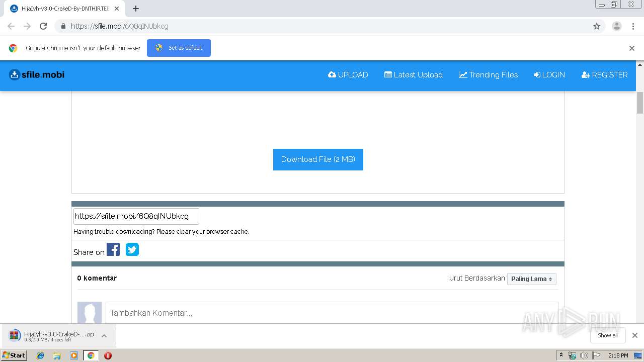
Task: Click the file URL text field
Action: 136,216
